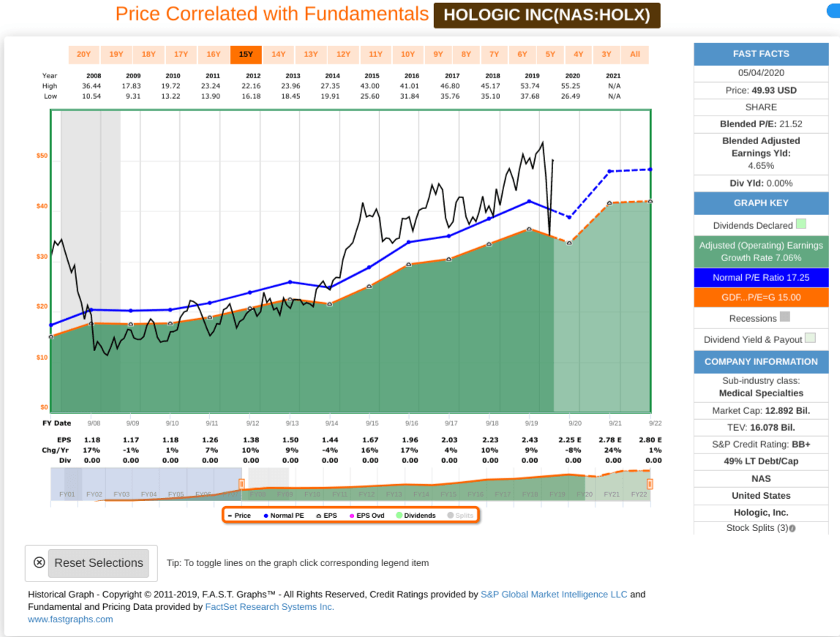Toggle the Dividends Declared checkbox
The height and width of the screenshot is (637, 840).
[x=801, y=224]
